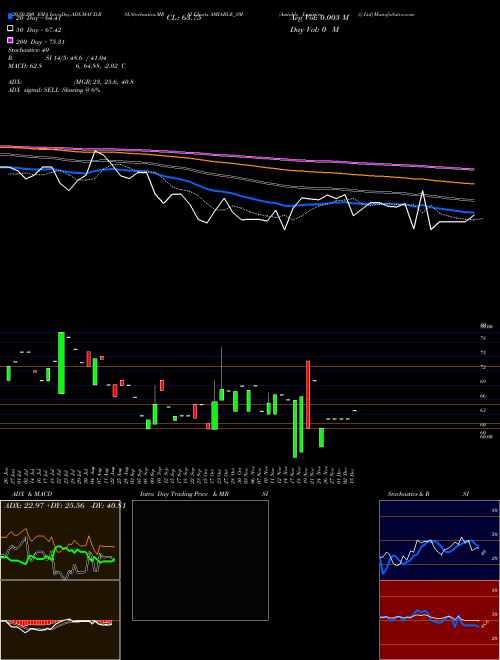Image resolution: width=500 pixels, height=660 pixels.
Task: Click the blue 20 Day EMA legend swatch
Action: (x=10, y=17)
